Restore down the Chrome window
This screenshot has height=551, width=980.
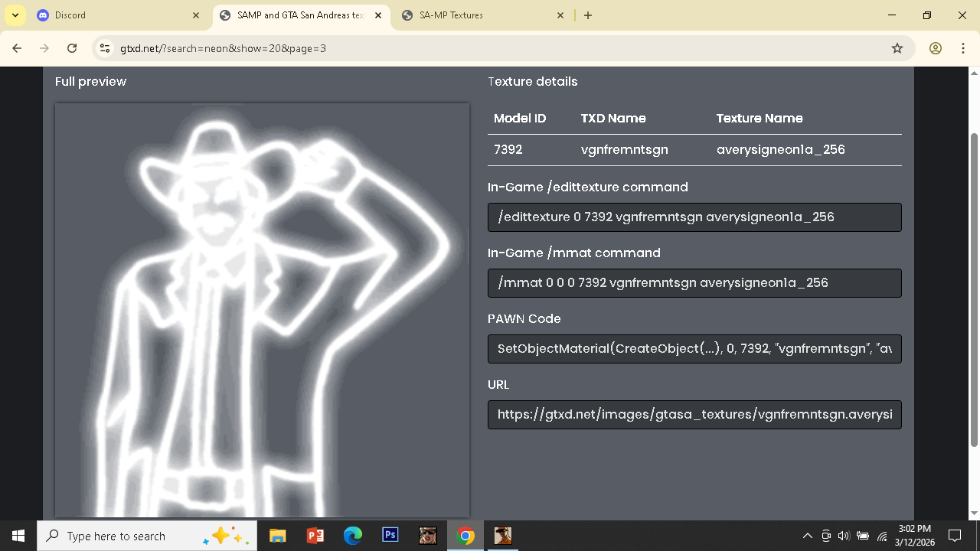927,15
